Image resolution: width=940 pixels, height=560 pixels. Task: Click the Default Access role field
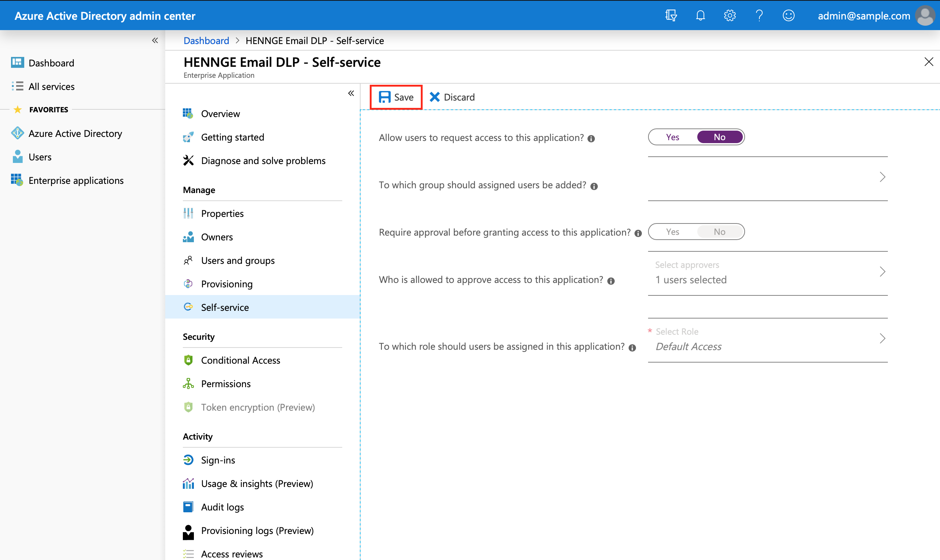pos(767,341)
